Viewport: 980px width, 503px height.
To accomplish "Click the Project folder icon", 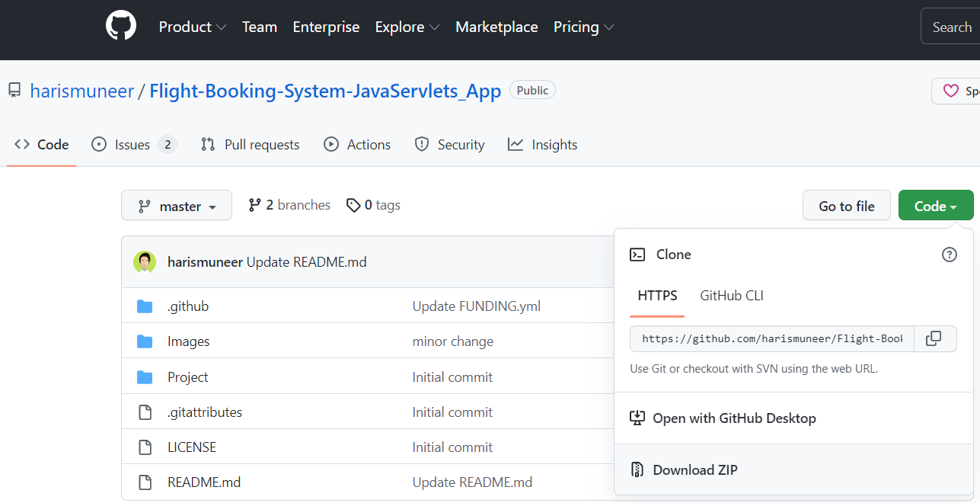I will pyautogui.click(x=145, y=377).
